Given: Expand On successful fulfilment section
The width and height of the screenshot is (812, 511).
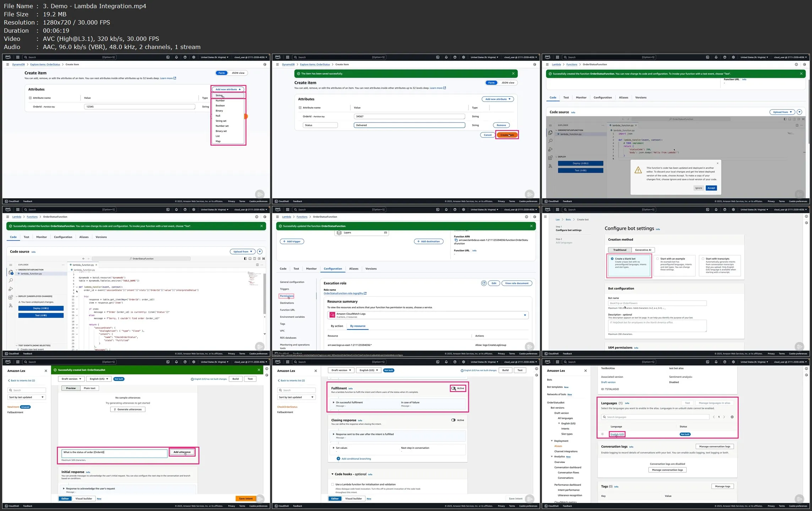Looking at the screenshot, I should (333, 402).
